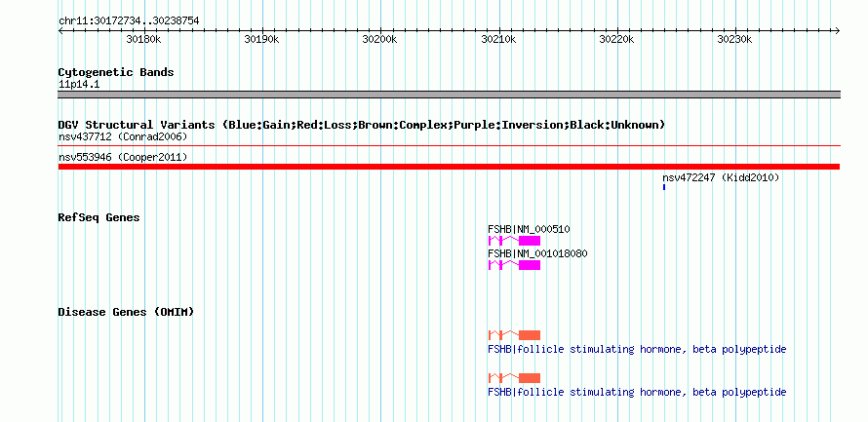Open FSHB|NM_001018080 transcript label
This screenshot has height=422, width=868.
(537, 253)
